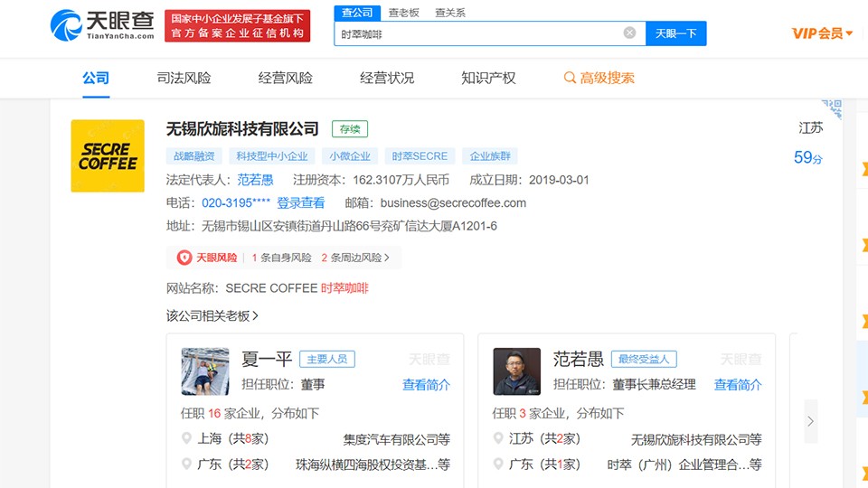Open the 司法风险 tab

184,78
